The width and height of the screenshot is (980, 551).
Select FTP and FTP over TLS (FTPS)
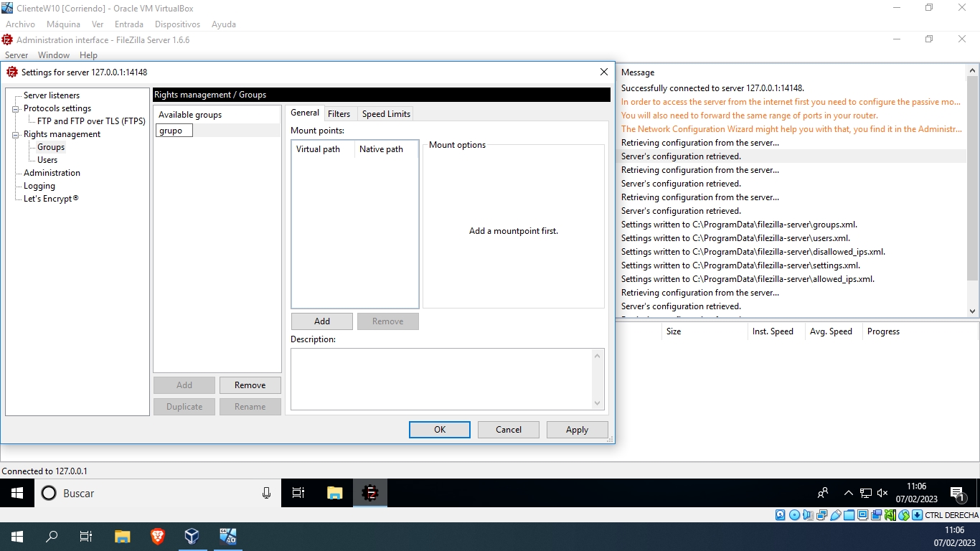click(x=91, y=121)
